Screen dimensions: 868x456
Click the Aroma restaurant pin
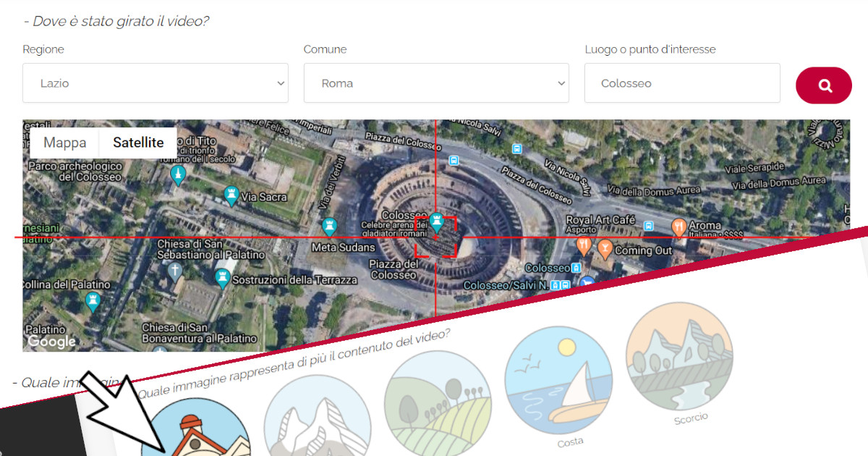coord(678,227)
